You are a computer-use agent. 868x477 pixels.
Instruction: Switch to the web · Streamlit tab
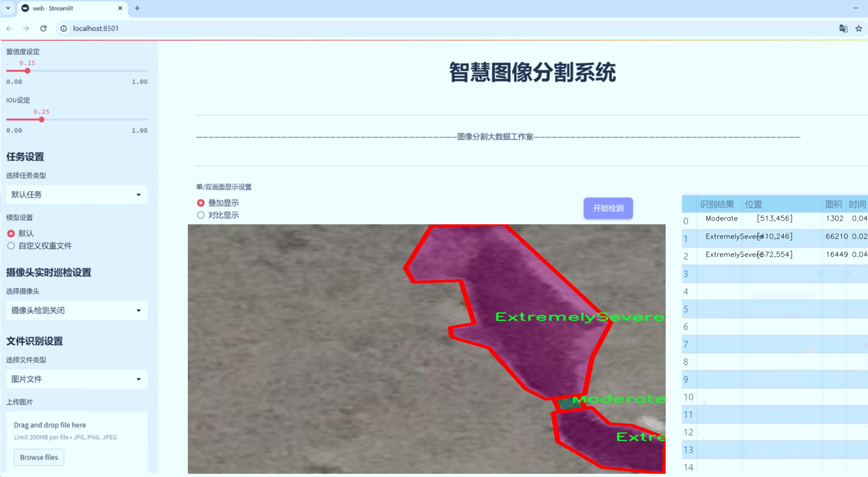click(67, 8)
